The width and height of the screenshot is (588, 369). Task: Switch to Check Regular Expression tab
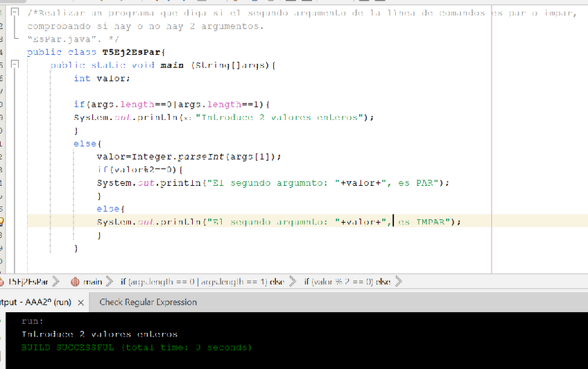click(x=148, y=302)
